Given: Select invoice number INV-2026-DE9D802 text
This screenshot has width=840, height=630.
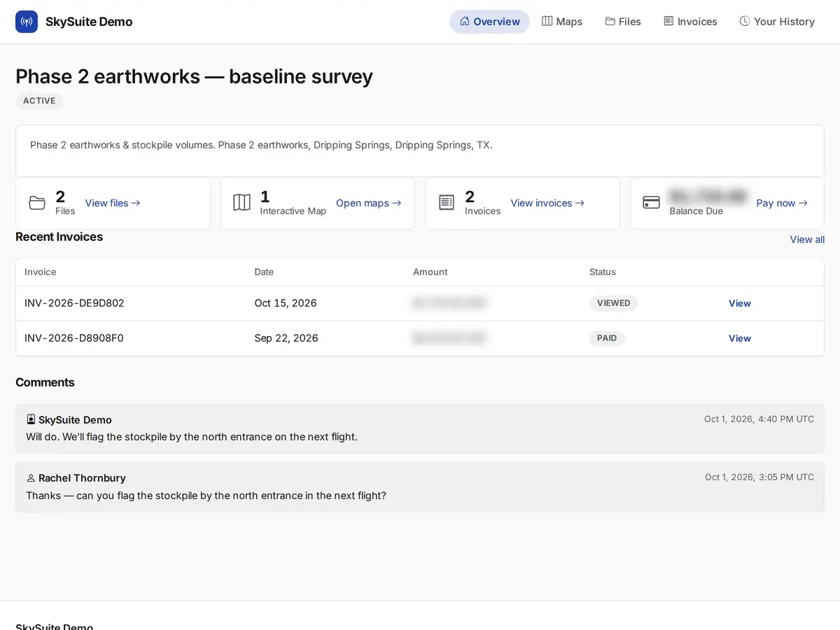Looking at the screenshot, I should click(74, 303).
